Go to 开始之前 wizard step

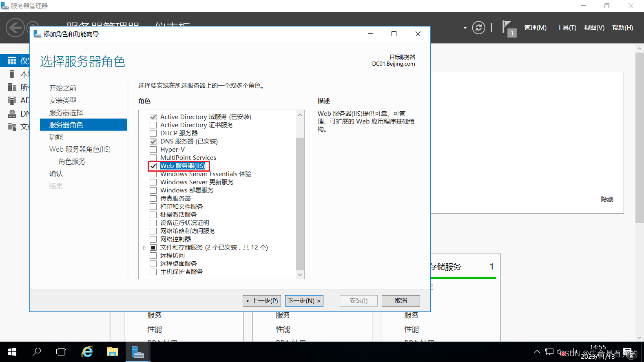(63, 88)
